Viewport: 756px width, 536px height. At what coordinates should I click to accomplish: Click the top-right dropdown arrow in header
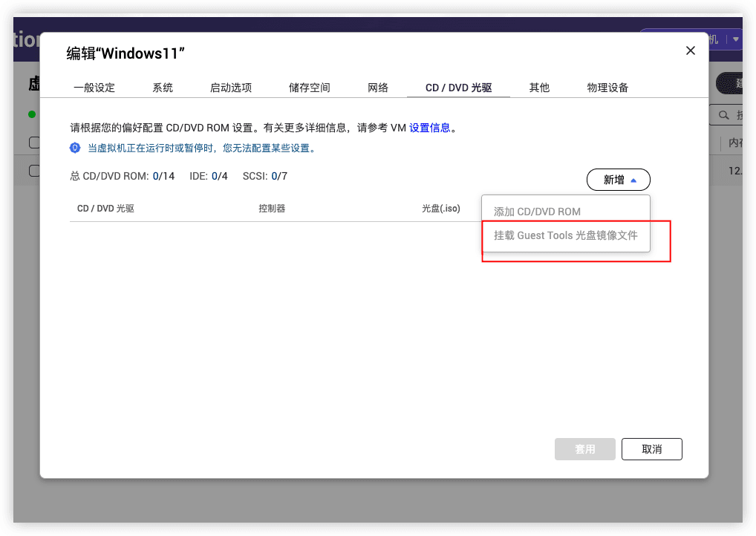[736, 39]
